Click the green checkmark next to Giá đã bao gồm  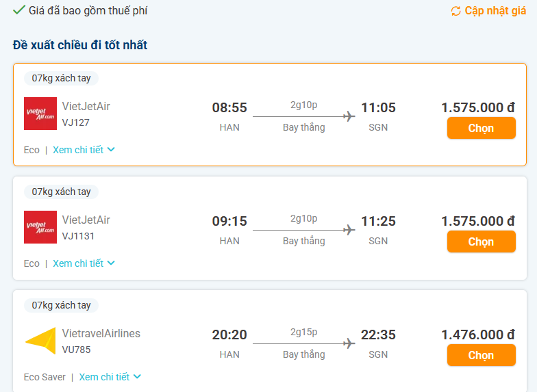pyautogui.click(x=18, y=10)
